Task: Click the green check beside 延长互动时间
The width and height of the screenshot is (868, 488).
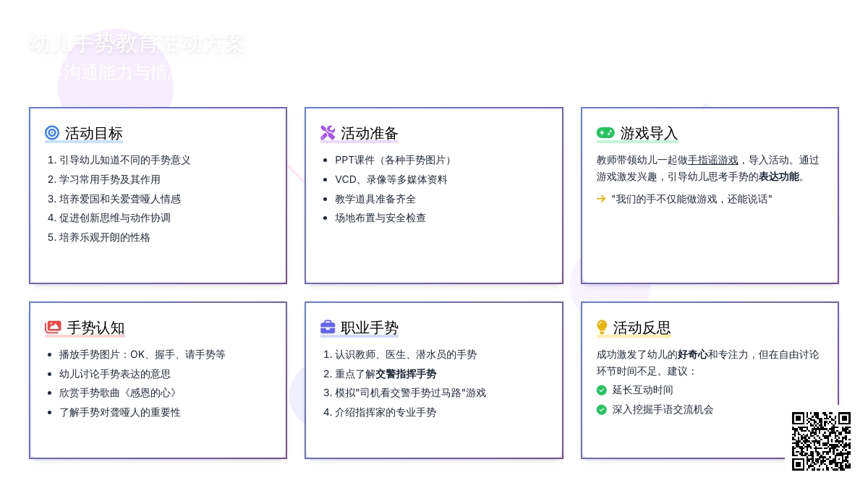Action: (x=602, y=390)
